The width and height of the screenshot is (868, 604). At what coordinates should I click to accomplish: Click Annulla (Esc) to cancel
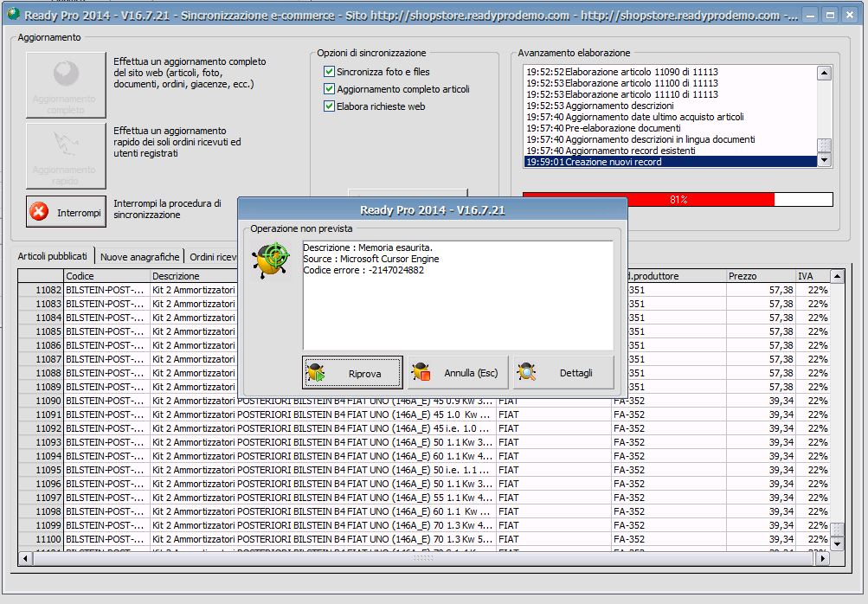[458, 373]
